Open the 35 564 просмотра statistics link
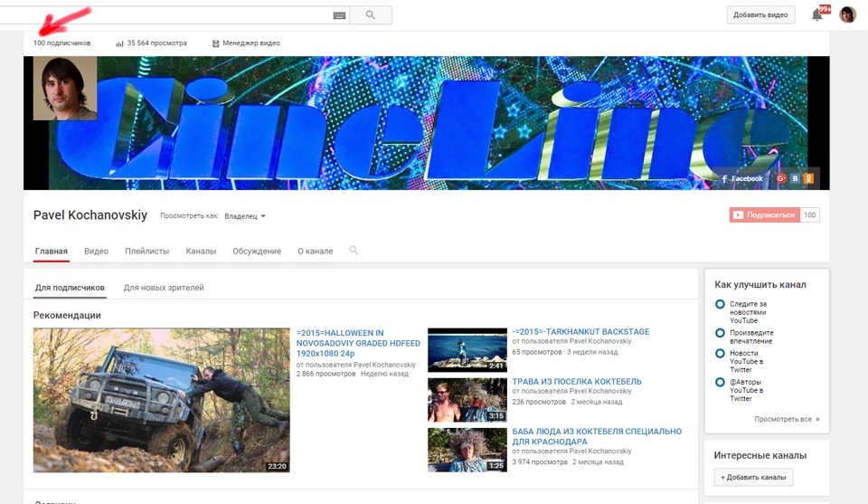Image resolution: width=868 pixels, height=504 pixels. tap(157, 43)
